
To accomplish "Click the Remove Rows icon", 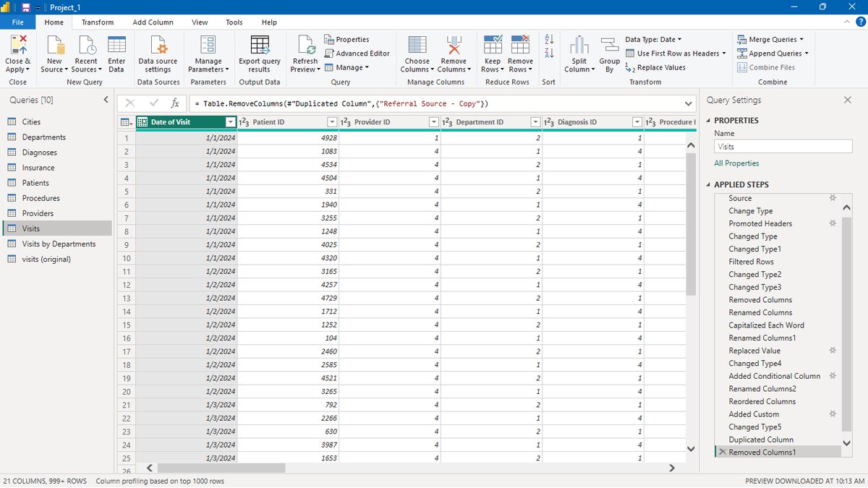I will pos(520,45).
